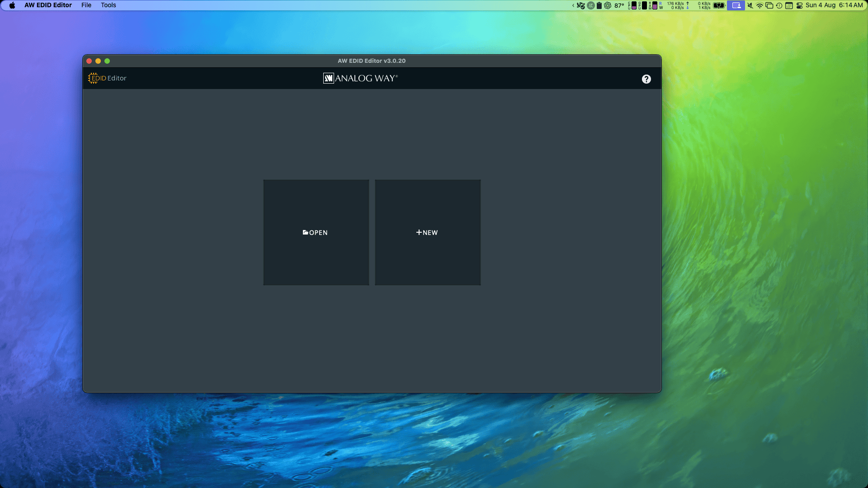Open the File menu
The width and height of the screenshot is (868, 488).
pos(86,5)
